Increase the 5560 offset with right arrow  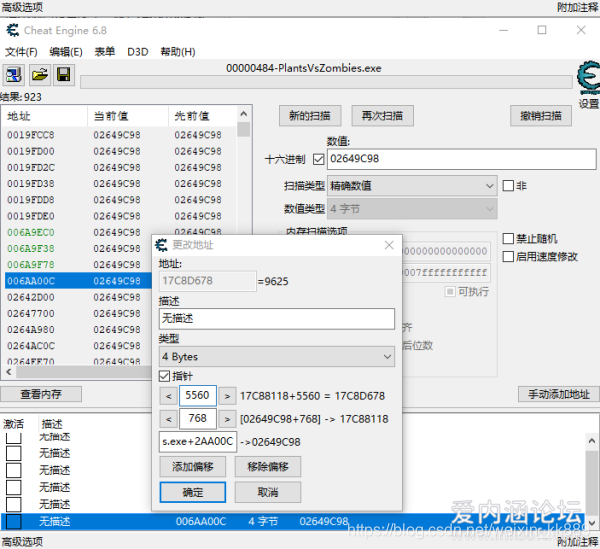pos(227,396)
